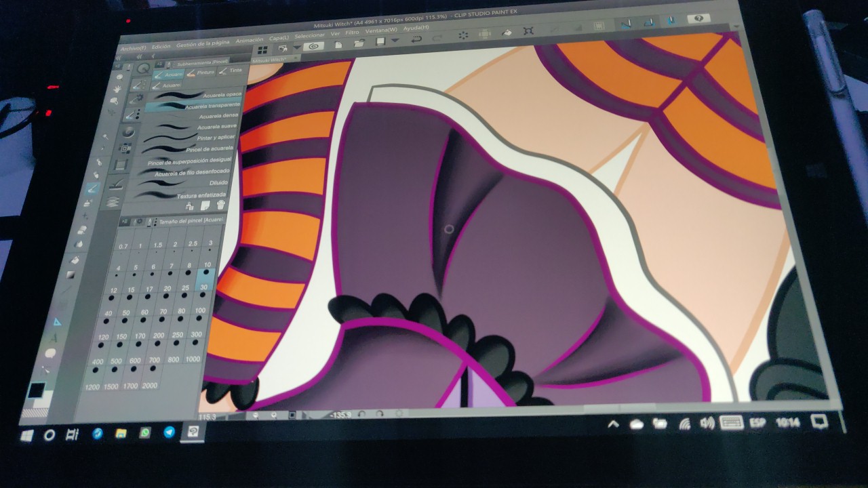Viewport: 868px width, 488px height.
Task: Choose the Textura enfatizada brush
Action: (180, 194)
